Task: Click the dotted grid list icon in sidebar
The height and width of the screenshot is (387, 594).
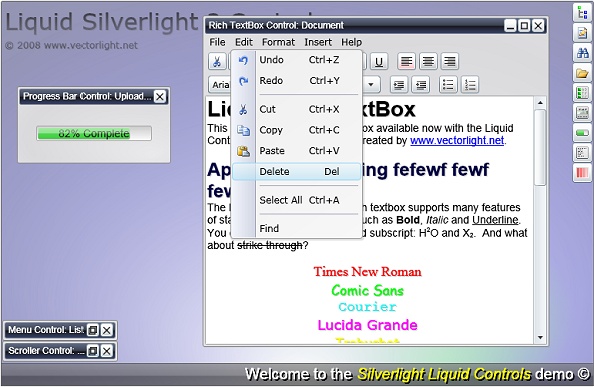Action: (x=582, y=153)
